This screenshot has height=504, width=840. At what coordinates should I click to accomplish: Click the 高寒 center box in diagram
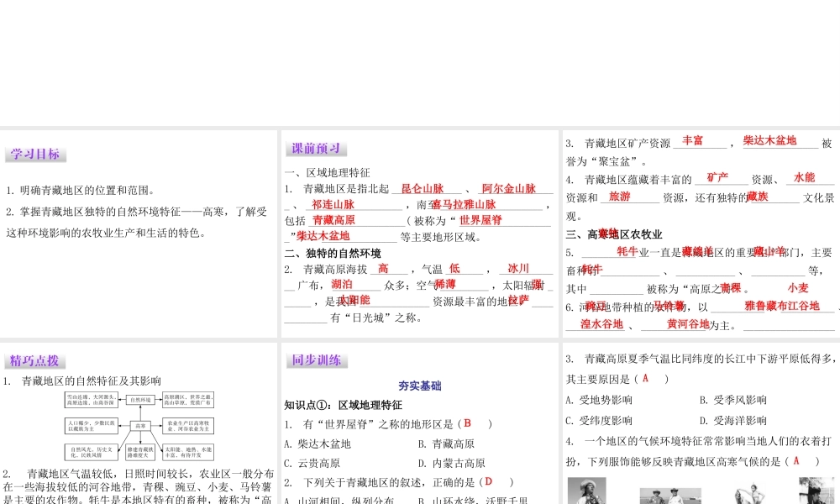[x=140, y=427]
